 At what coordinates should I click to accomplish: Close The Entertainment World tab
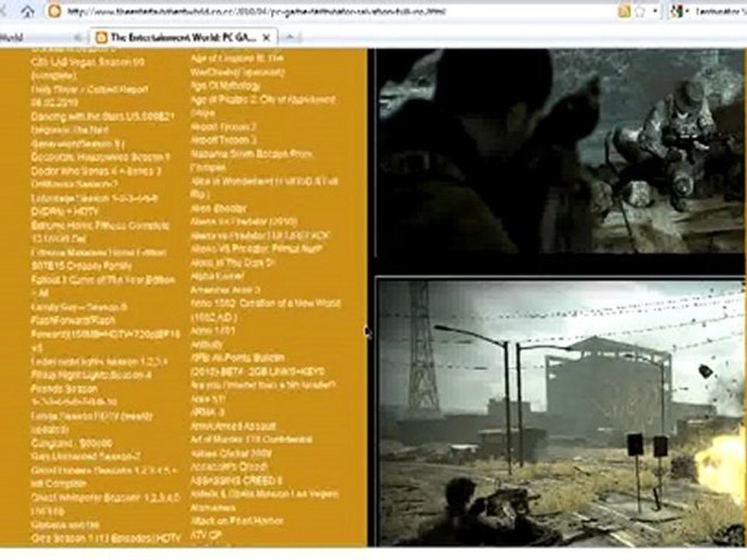point(267,37)
